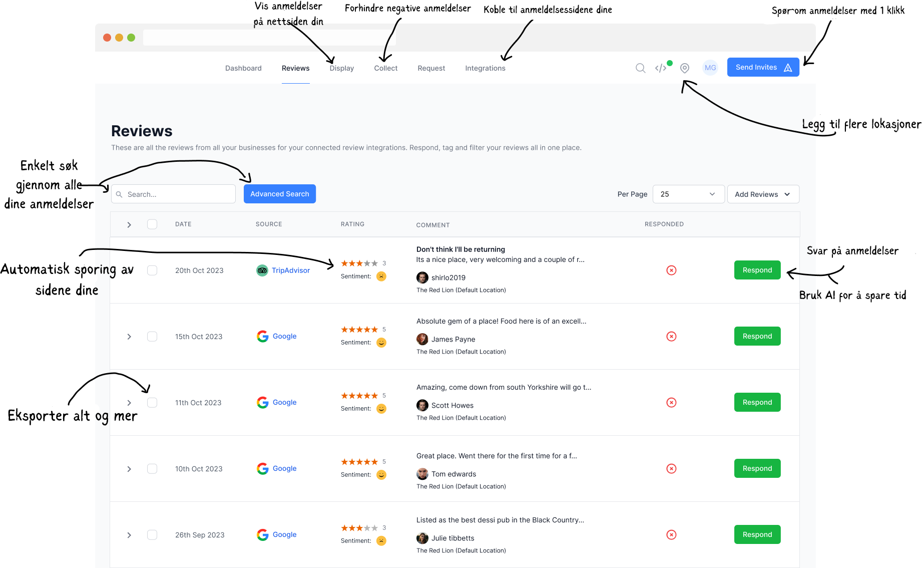Open the embed code icon

[x=661, y=68]
